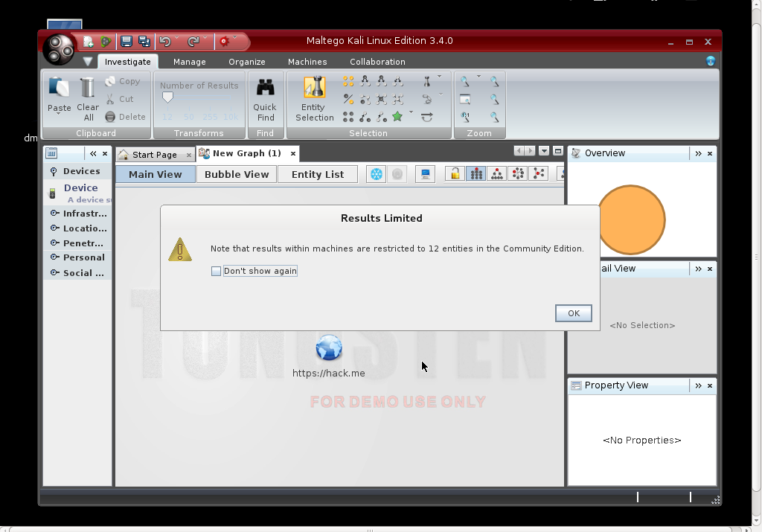Open the Quick Find binoculars
762x532 pixels.
click(x=266, y=100)
